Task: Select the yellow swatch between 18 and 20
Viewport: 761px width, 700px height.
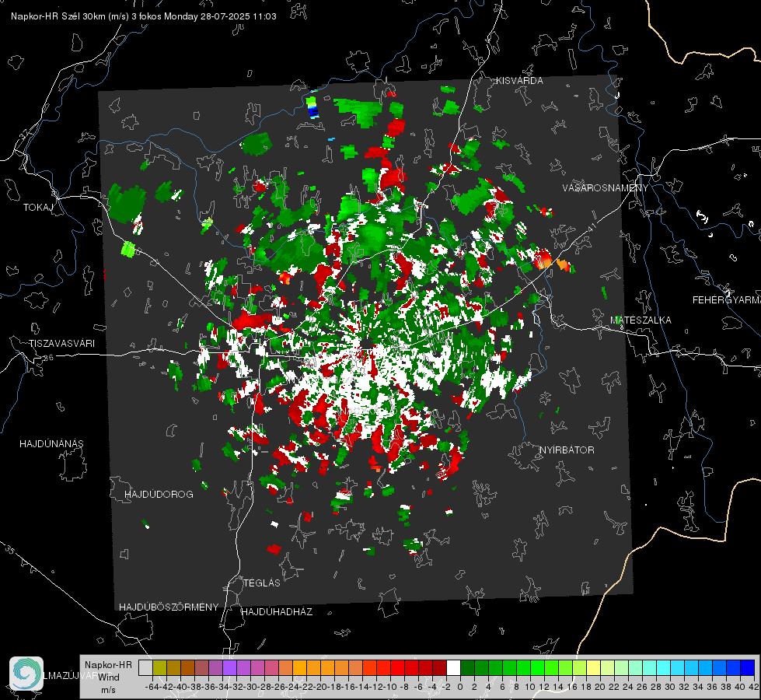Action: click(593, 667)
